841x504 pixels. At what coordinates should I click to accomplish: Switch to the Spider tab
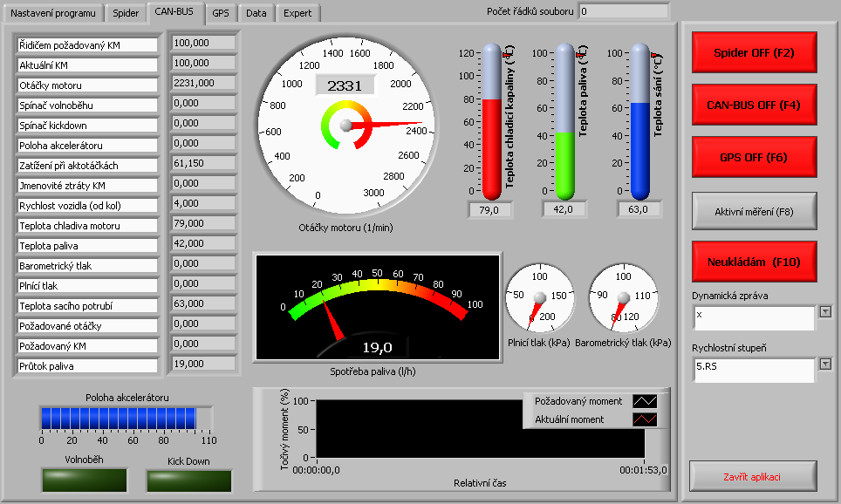click(126, 13)
